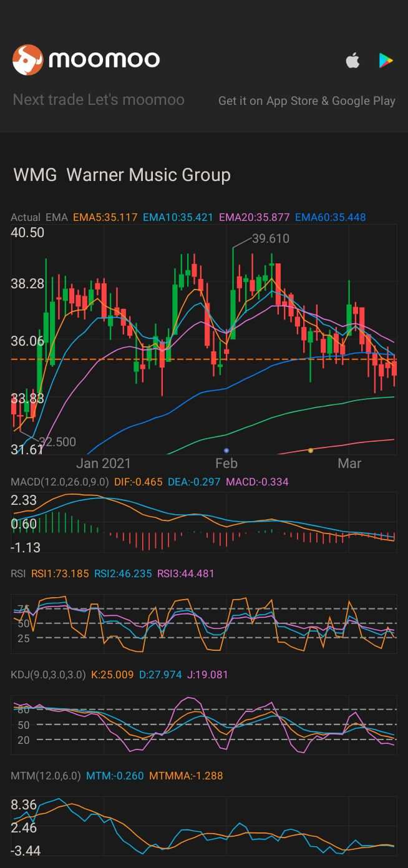Image resolution: width=408 pixels, height=868 pixels.
Task: Click the DIF:-0.465 value
Action: [138, 482]
